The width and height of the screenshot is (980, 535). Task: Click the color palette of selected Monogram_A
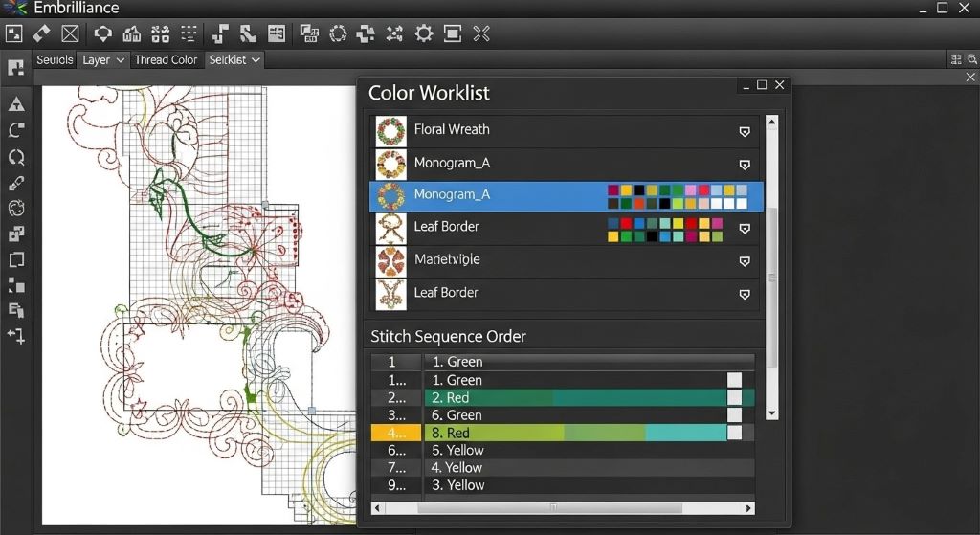click(678, 196)
